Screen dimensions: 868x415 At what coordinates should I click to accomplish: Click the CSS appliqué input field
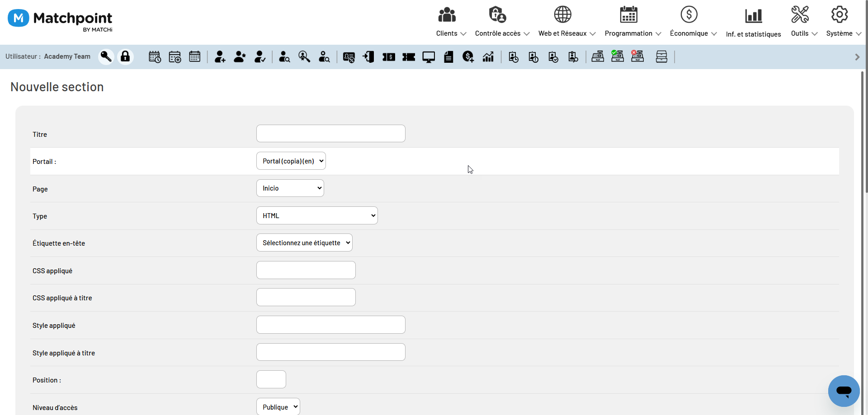click(x=306, y=270)
